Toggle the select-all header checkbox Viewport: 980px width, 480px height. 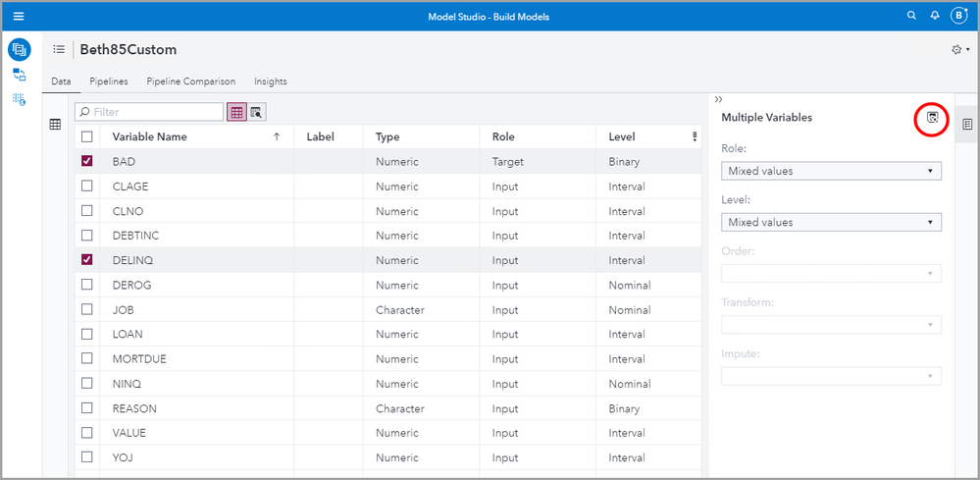pos(87,137)
